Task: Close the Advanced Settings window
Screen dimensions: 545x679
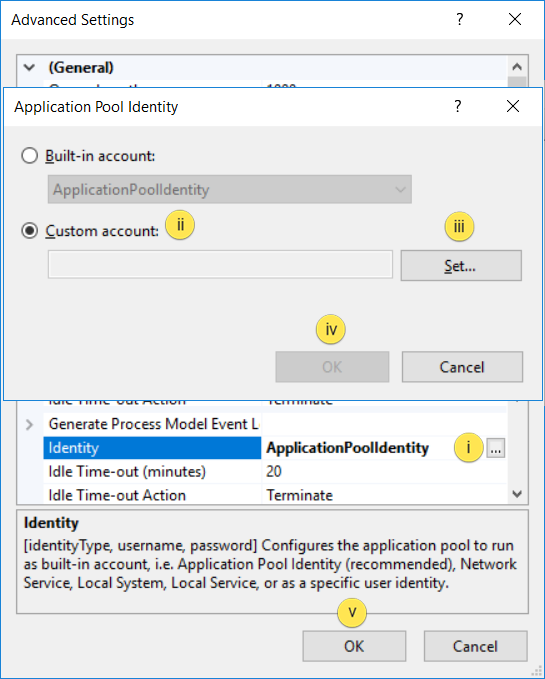Action: click(x=515, y=19)
